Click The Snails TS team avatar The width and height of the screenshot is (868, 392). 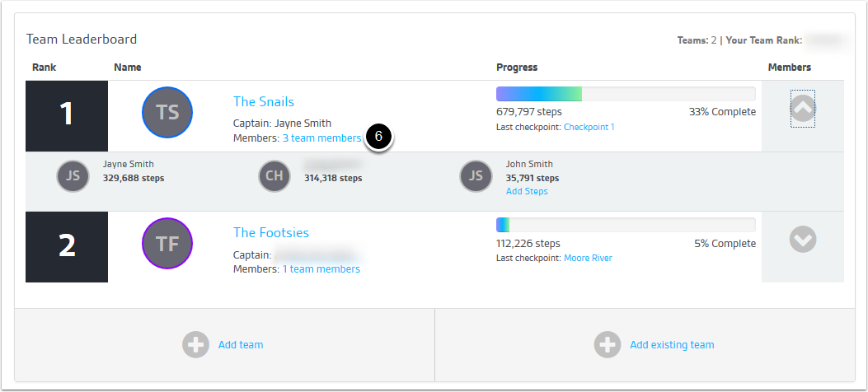pyautogui.click(x=167, y=113)
